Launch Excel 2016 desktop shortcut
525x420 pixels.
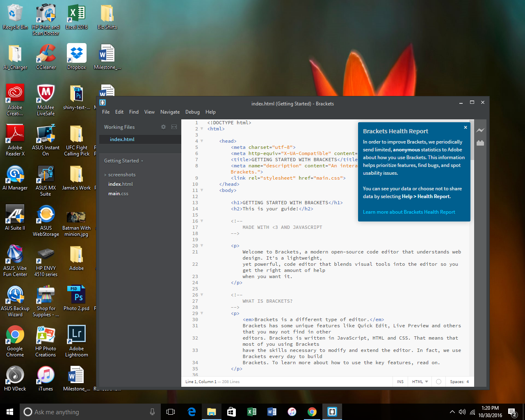click(x=77, y=17)
